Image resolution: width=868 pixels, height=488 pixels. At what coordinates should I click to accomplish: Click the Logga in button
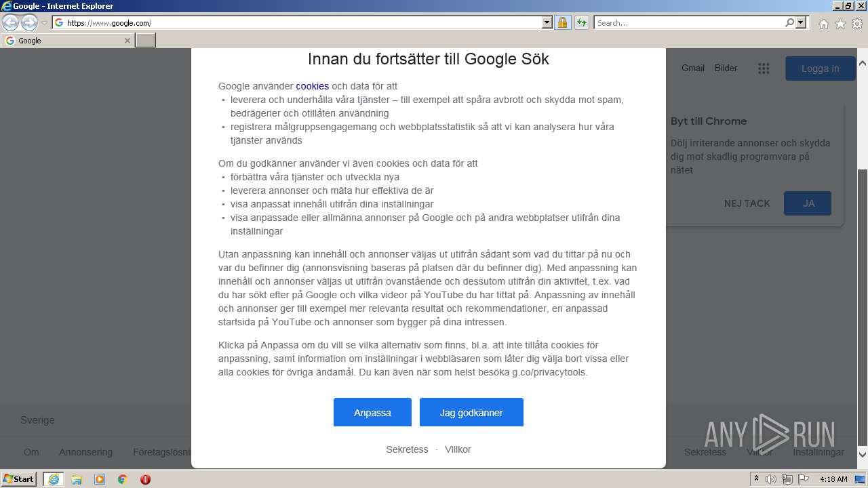(820, 68)
